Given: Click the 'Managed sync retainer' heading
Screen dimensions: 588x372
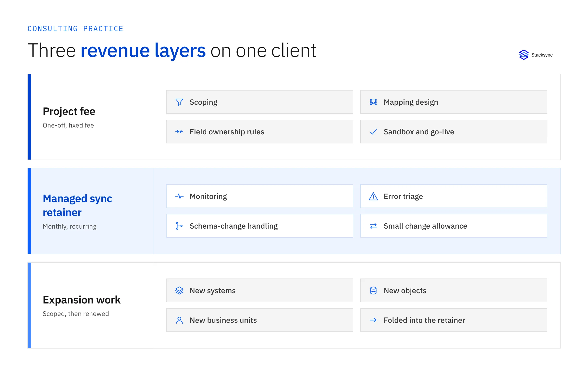Looking at the screenshot, I should tap(77, 205).
